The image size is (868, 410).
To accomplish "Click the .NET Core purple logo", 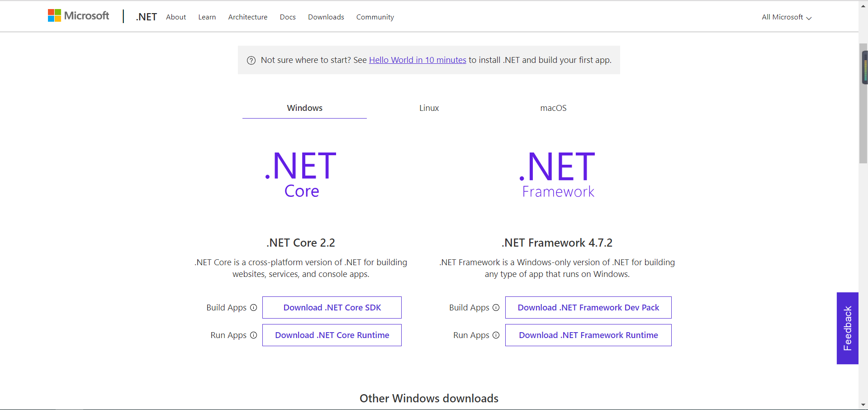I will coord(300,173).
